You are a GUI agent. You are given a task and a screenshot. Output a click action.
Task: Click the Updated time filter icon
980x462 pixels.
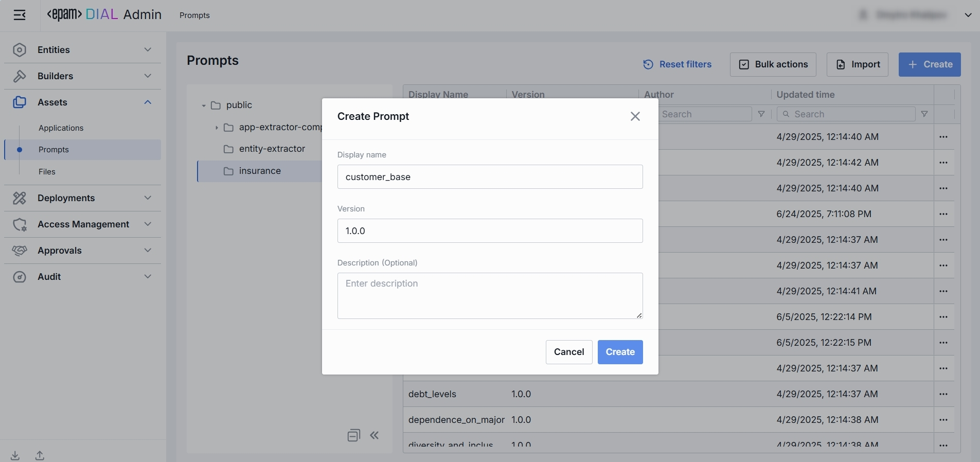924,114
